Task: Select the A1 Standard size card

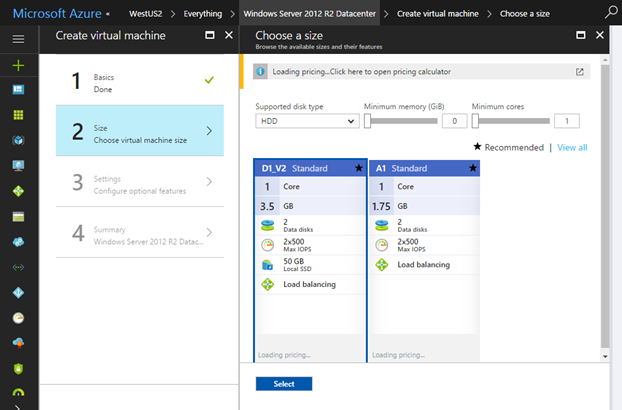Action: pos(424,260)
